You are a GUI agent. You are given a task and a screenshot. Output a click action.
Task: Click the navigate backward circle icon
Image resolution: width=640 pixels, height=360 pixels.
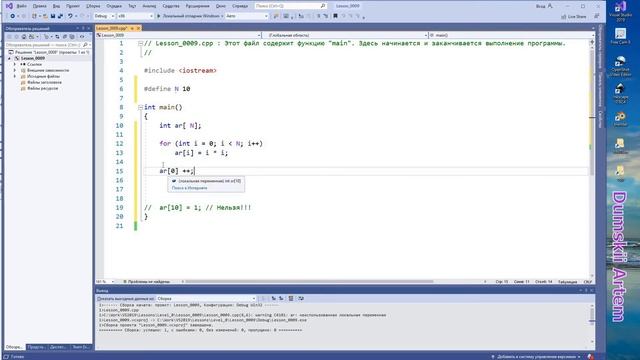click(12, 16)
